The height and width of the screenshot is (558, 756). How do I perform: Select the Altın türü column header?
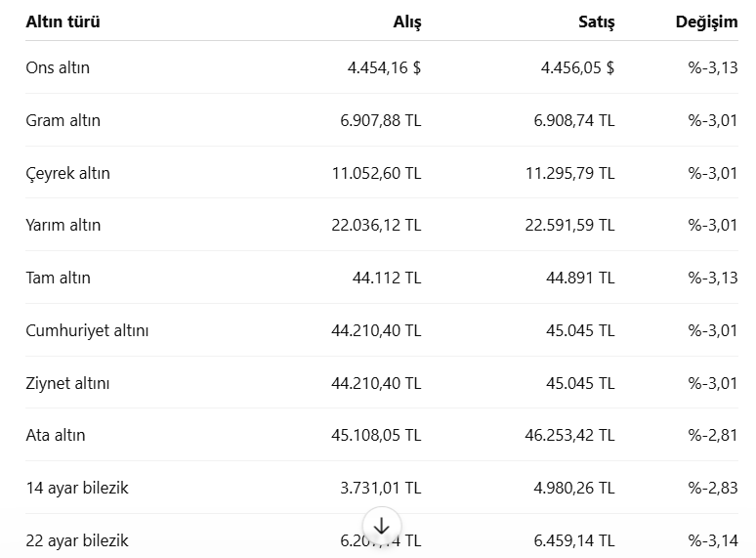click(x=63, y=21)
